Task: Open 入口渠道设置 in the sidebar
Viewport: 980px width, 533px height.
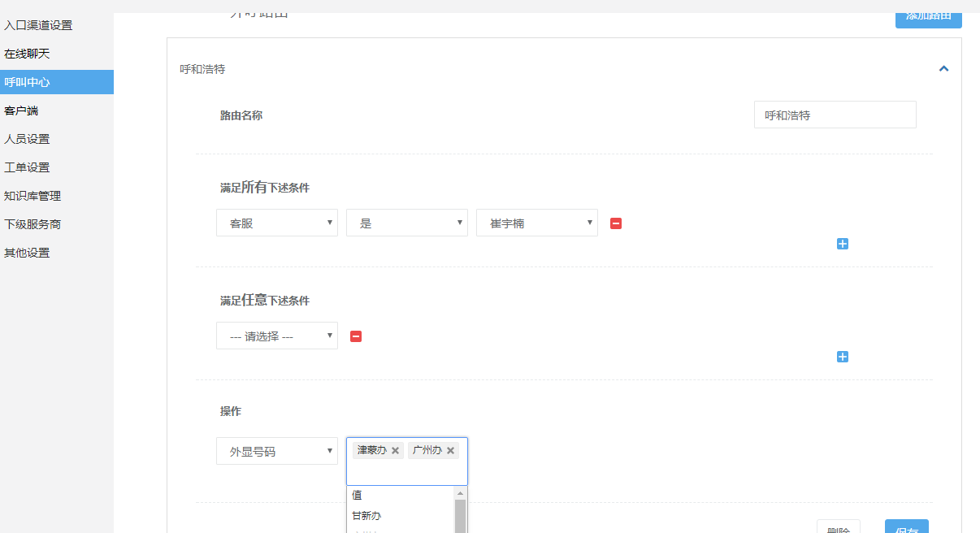Action: 38,25
